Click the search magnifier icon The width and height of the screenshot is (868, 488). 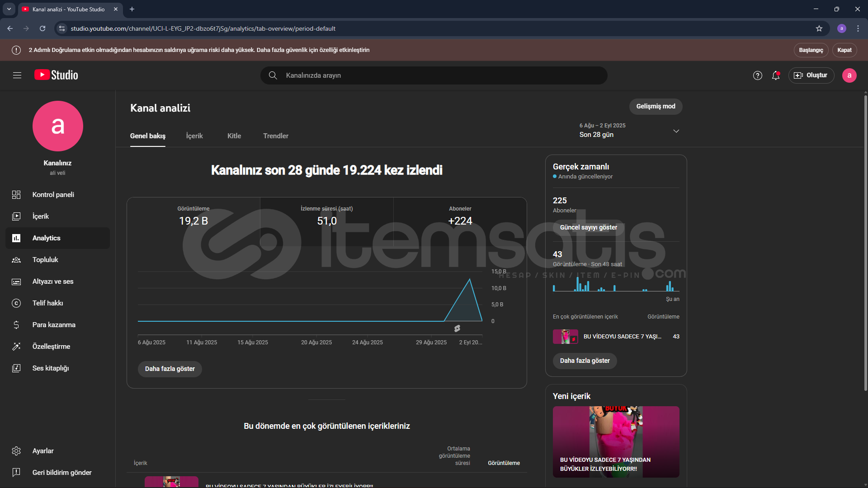pos(273,75)
